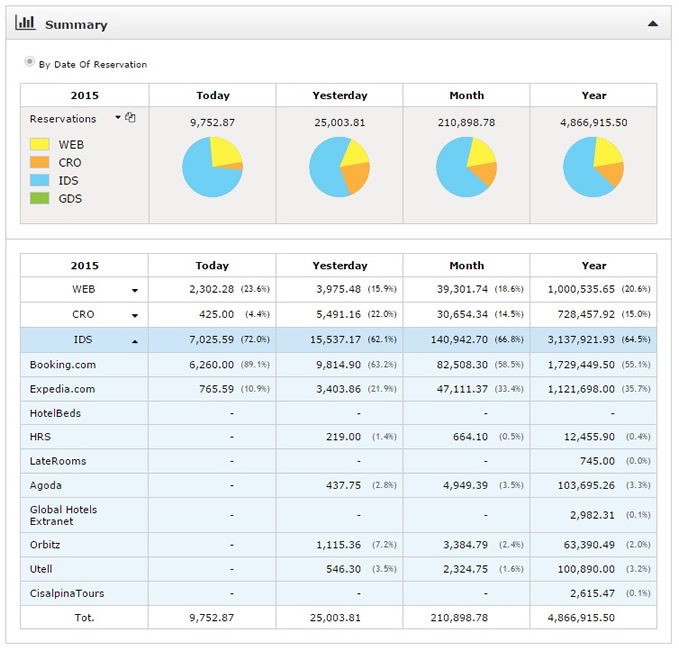Click the Agoda row label
The height and width of the screenshot is (651, 679).
[x=46, y=485]
